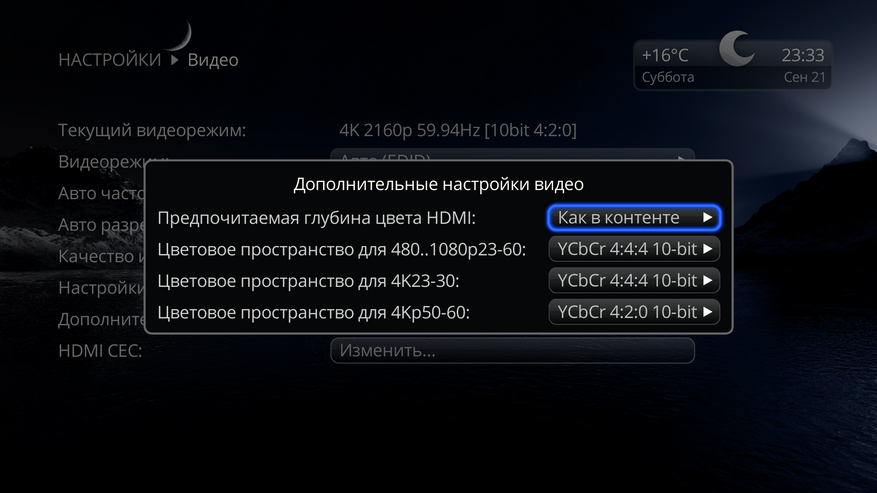Click the current video mode 4K 2160p 59.94Hz text

pos(458,130)
